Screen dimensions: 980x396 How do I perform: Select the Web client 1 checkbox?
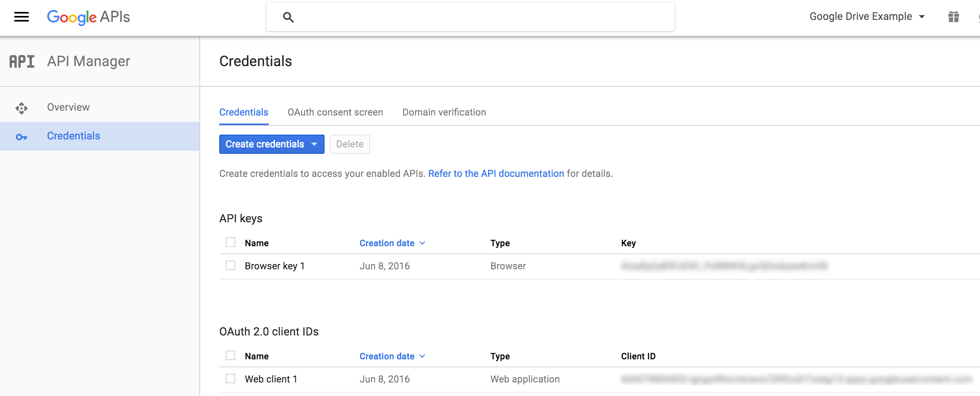click(230, 379)
